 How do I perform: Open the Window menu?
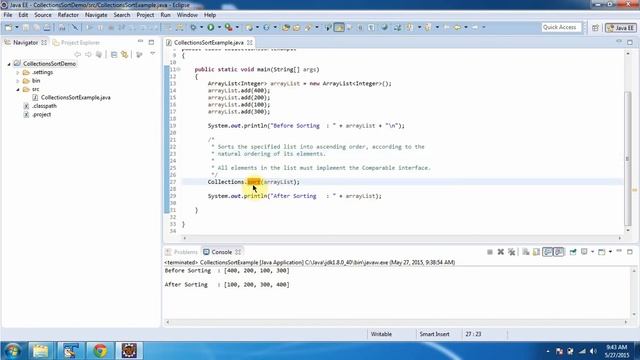(x=187, y=15)
